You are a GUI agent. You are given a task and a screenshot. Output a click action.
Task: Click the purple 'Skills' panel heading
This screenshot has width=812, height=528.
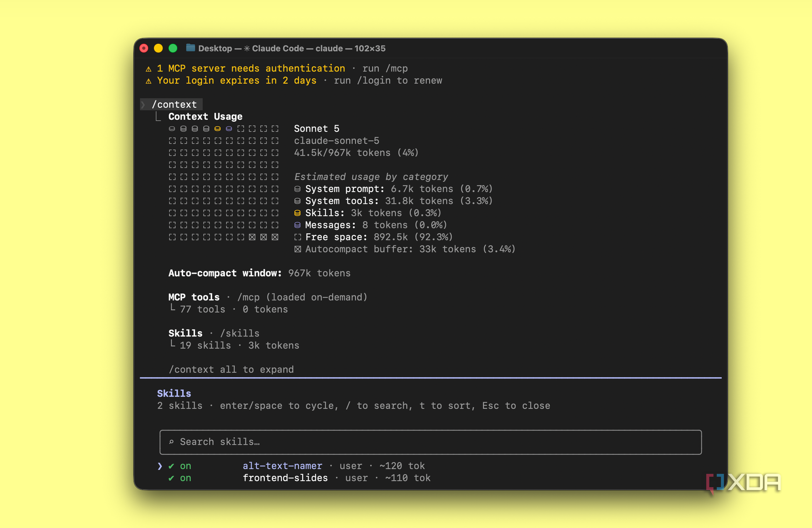point(174,394)
